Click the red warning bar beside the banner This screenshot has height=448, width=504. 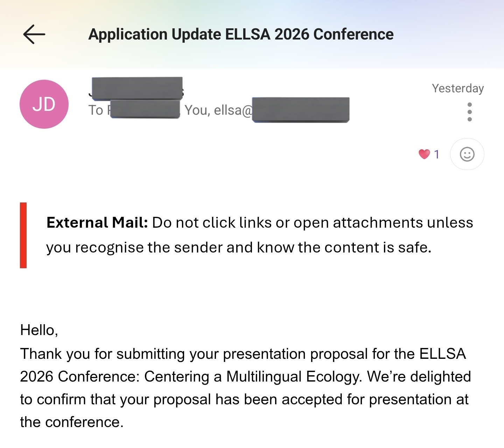pyautogui.click(x=23, y=235)
